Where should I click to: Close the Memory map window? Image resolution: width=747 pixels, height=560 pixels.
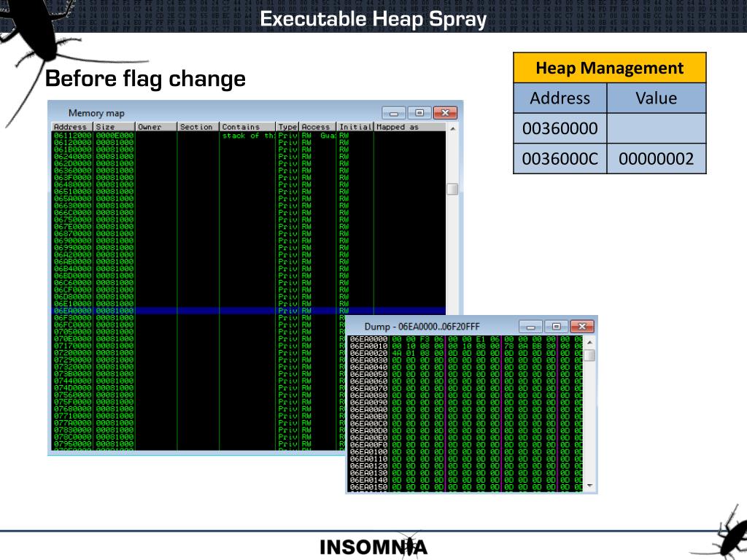(446, 113)
